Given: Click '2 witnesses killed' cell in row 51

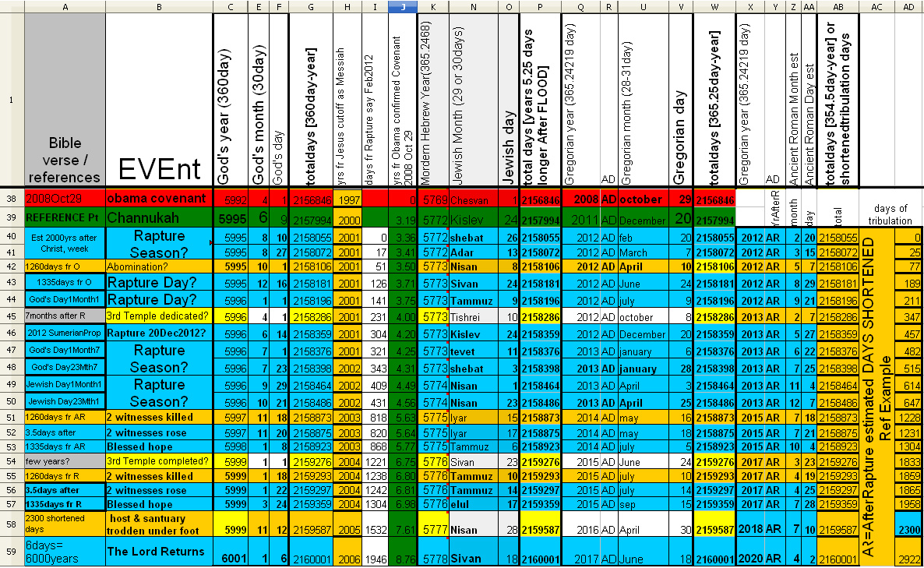Looking at the screenshot, I should click(x=159, y=418).
